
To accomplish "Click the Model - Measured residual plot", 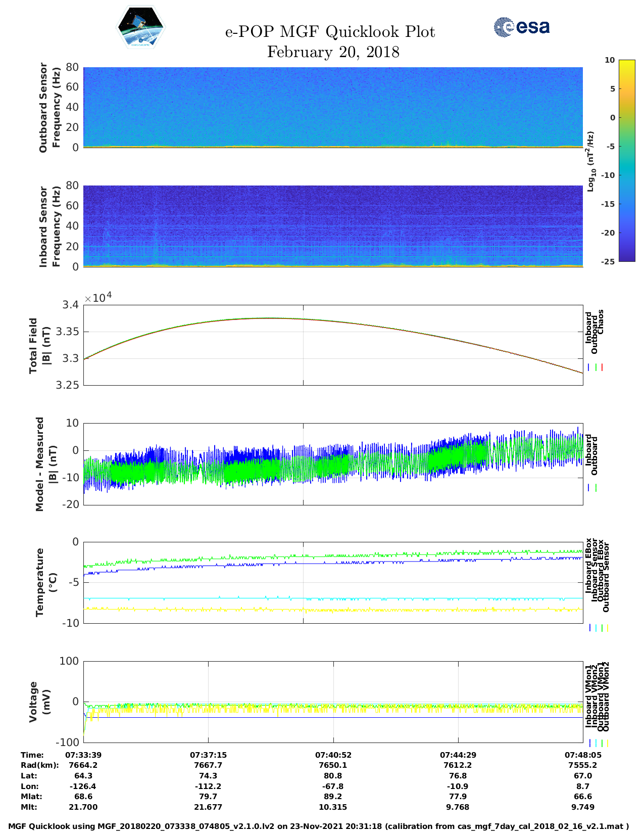I will tap(333, 464).
